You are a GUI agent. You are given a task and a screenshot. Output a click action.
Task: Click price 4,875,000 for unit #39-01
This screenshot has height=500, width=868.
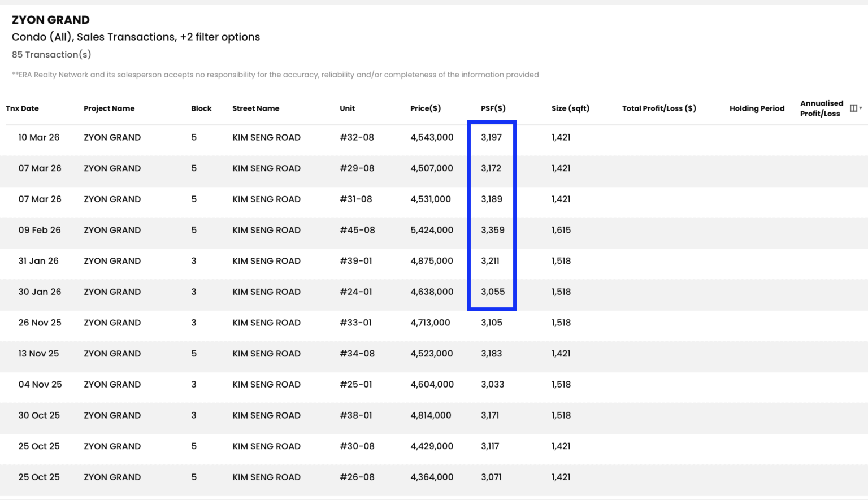coord(432,261)
